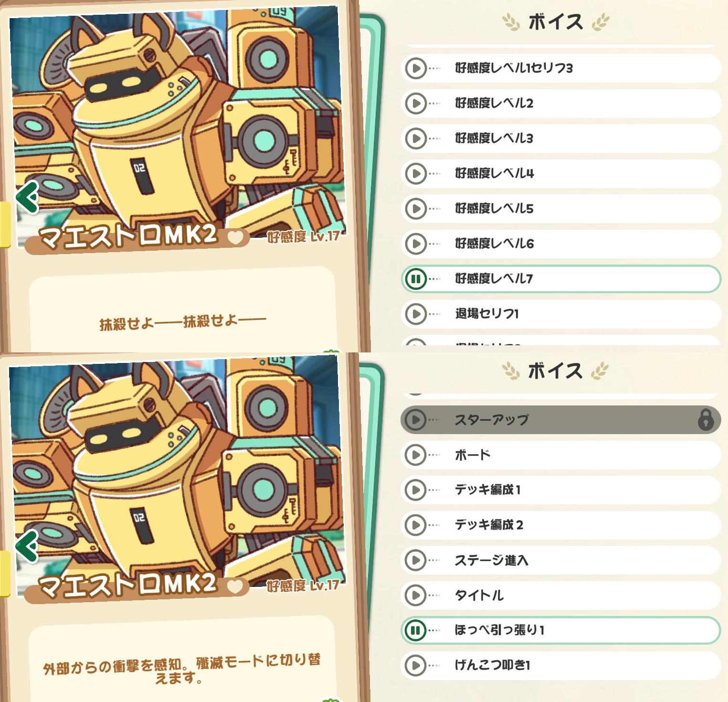Play the 好感度レベル1セリフ3 voice line

click(x=416, y=68)
